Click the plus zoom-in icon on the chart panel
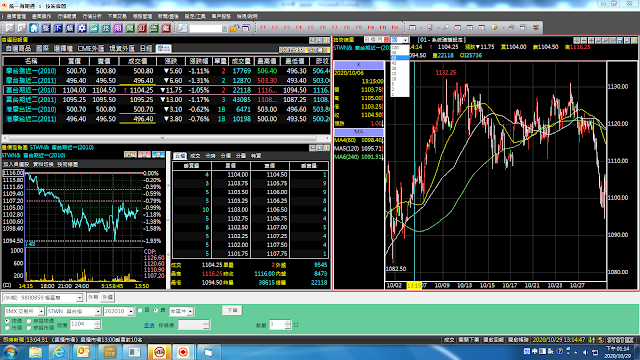This screenshot has width=640, height=360. [x=591, y=40]
